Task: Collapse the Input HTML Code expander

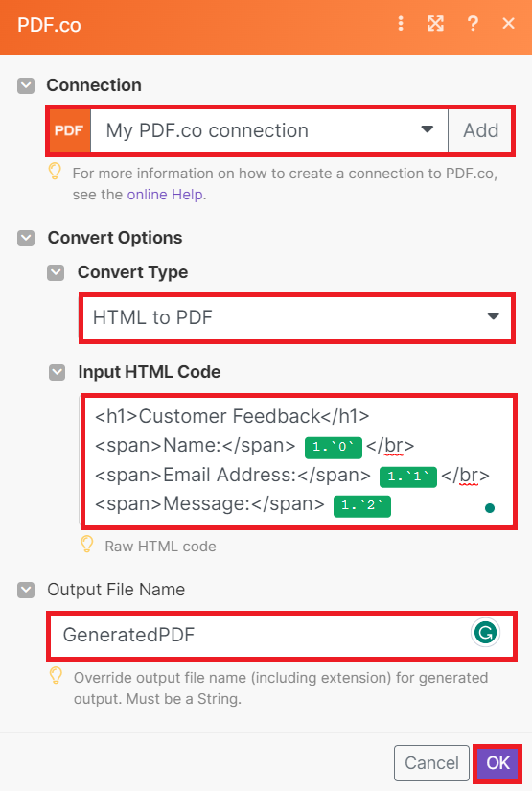Action: point(57,373)
